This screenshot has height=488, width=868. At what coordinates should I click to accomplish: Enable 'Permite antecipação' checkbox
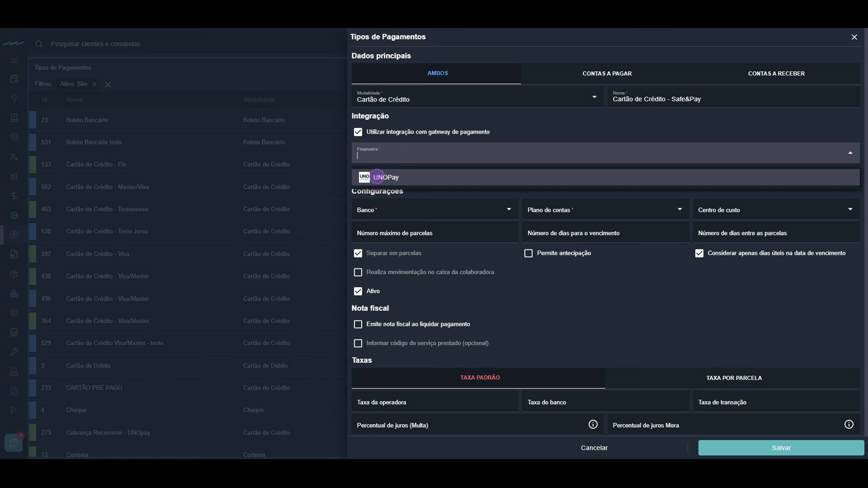pyautogui.click(x=528, y=253)
